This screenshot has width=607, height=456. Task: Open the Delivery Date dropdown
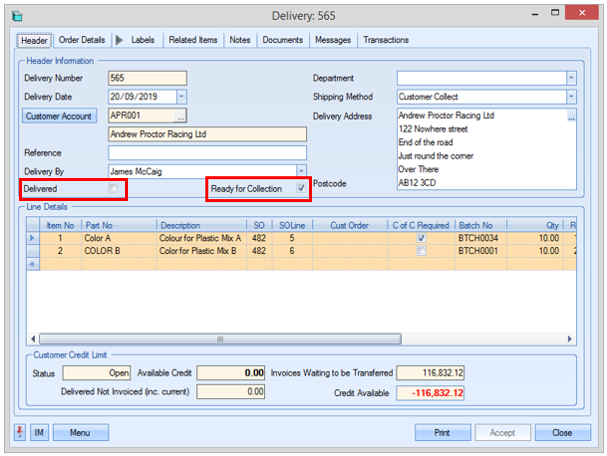click(181, 97)
